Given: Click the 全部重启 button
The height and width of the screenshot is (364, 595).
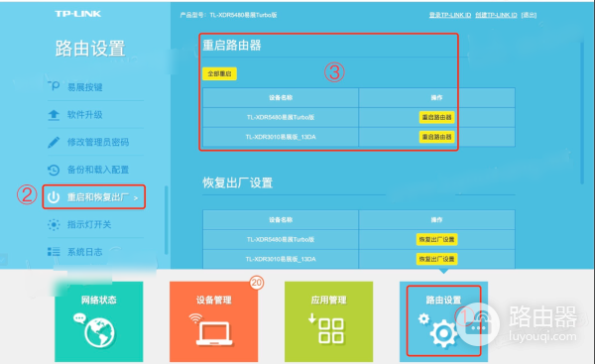Looking at the screenshot, I should (219, 73).
